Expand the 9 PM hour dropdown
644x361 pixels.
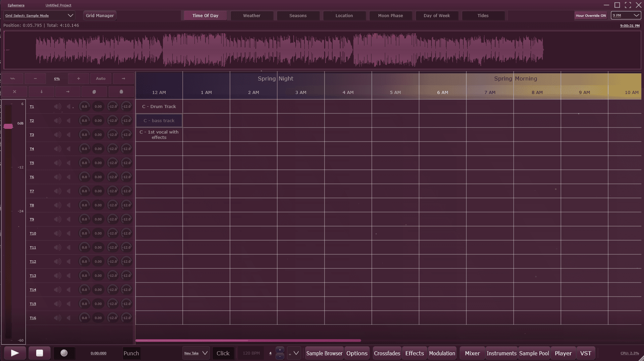(626, 15)
